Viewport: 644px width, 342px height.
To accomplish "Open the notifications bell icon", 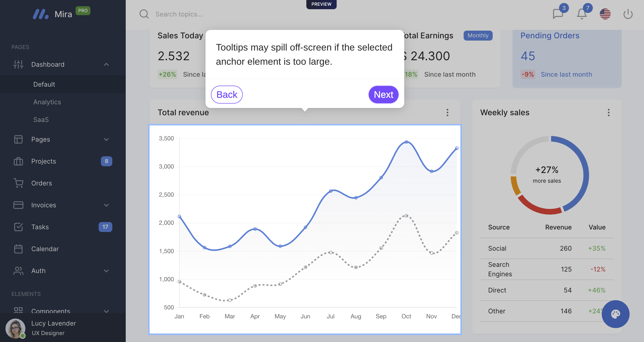I will [x=581, y=14].
